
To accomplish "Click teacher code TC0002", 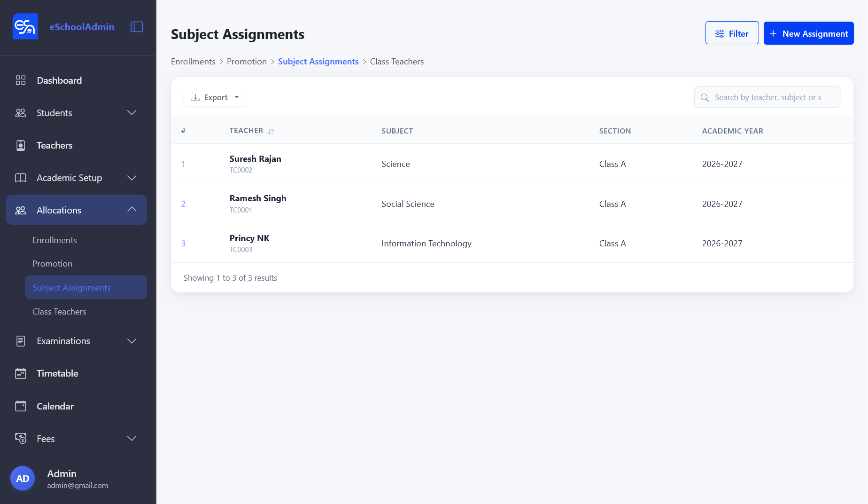I will click(240, 170).
